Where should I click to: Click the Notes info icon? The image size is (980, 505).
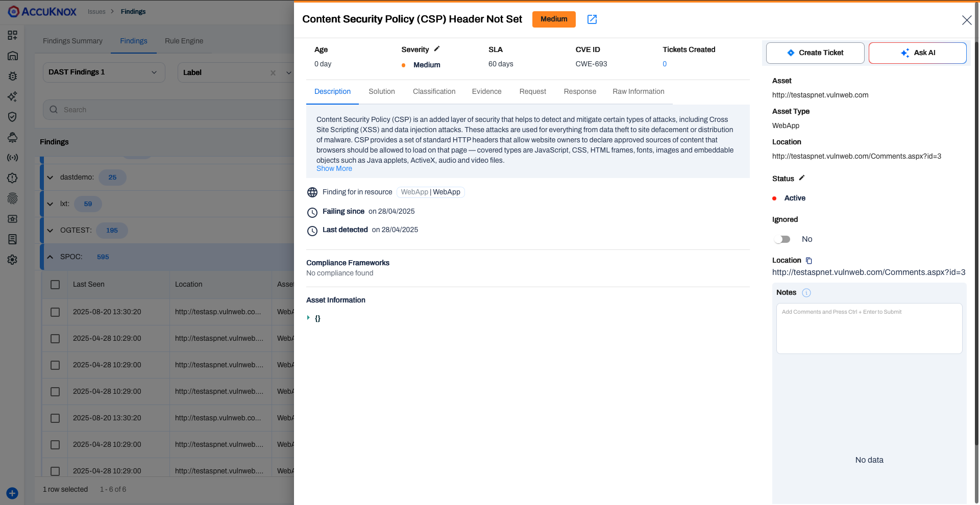coord(806,293)
